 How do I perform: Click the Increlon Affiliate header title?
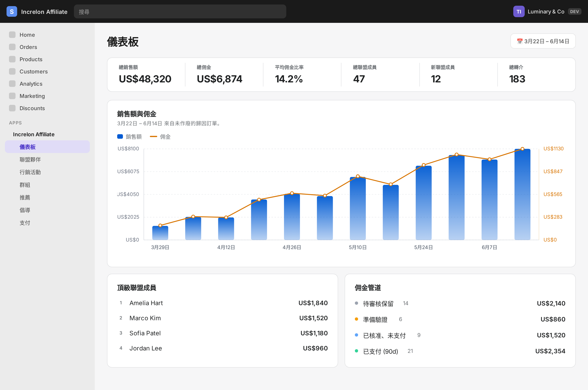pyautogui.click(x=44, y=12)
